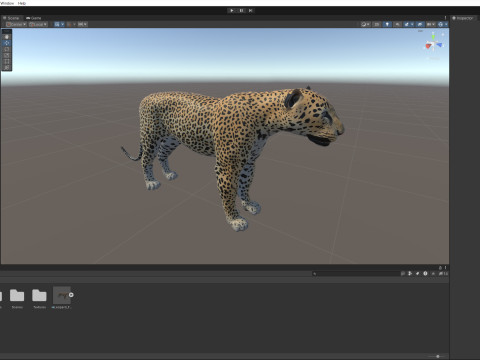480x360 pixels.
Task: Expand the leopard asset with its arrow button
Action: [x=71, y=295]
